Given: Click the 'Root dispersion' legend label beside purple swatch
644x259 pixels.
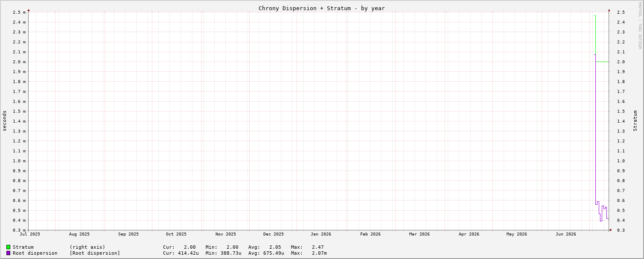Looking at the screenshot, I should pyautogui.click(x=35, y=253).
